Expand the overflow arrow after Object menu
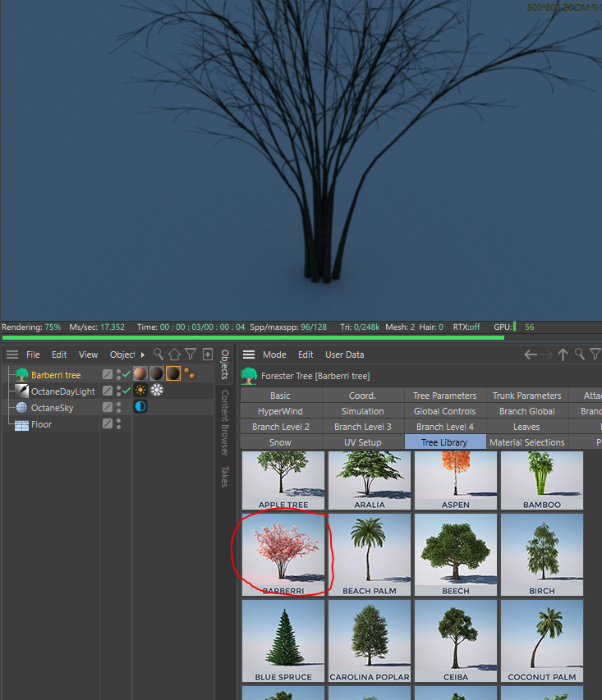Image resolution: width=602 pixels, height=700 pixels. coord(143,355)
